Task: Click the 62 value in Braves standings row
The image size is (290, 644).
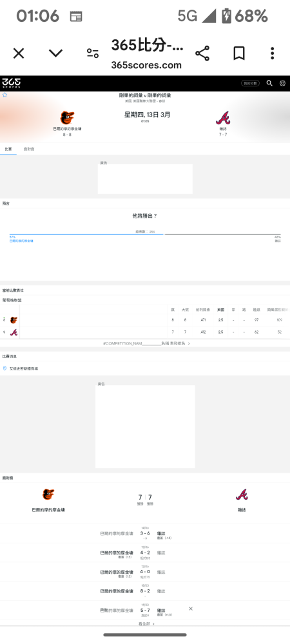Action: coord(256,332)
